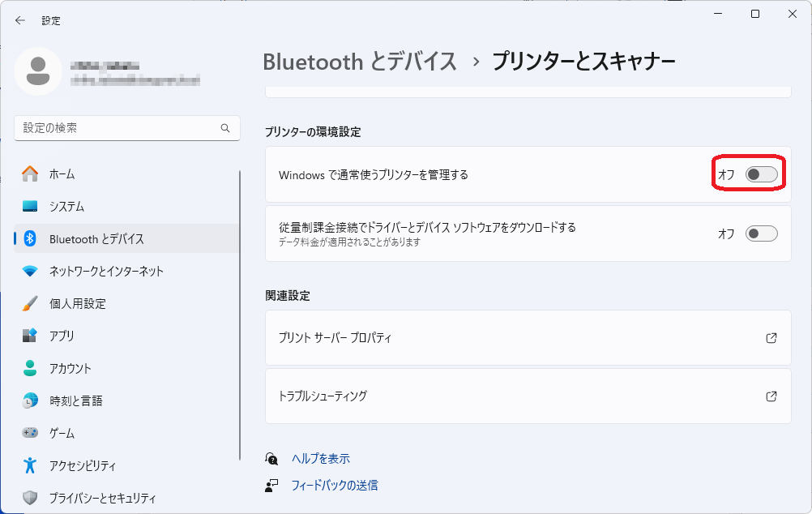This screenshot has height=514, width=812.
Task: Click the Bluetooth とデバイス breadcrumb
Action: (360, 61)
